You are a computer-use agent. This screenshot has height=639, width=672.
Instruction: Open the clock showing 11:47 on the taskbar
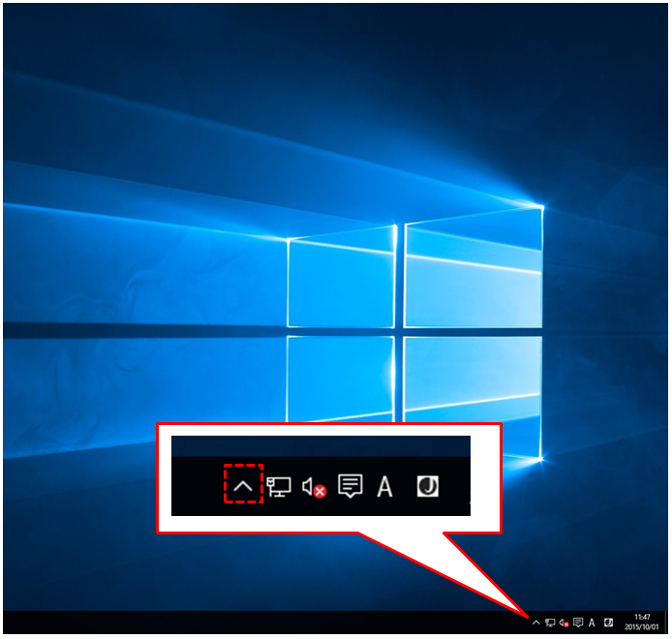click(x=642, y=622)
